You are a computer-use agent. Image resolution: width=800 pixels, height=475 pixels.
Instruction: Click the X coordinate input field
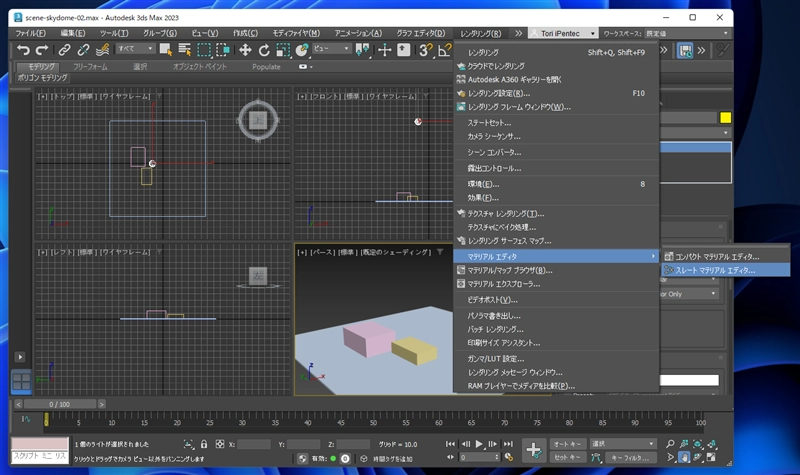click(254, 444)
